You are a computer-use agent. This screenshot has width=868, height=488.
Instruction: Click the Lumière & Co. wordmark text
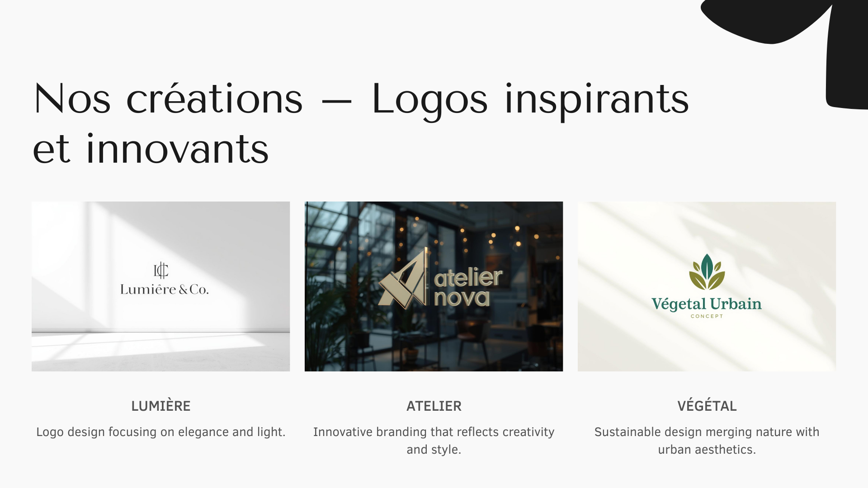[x=165, y=290]
